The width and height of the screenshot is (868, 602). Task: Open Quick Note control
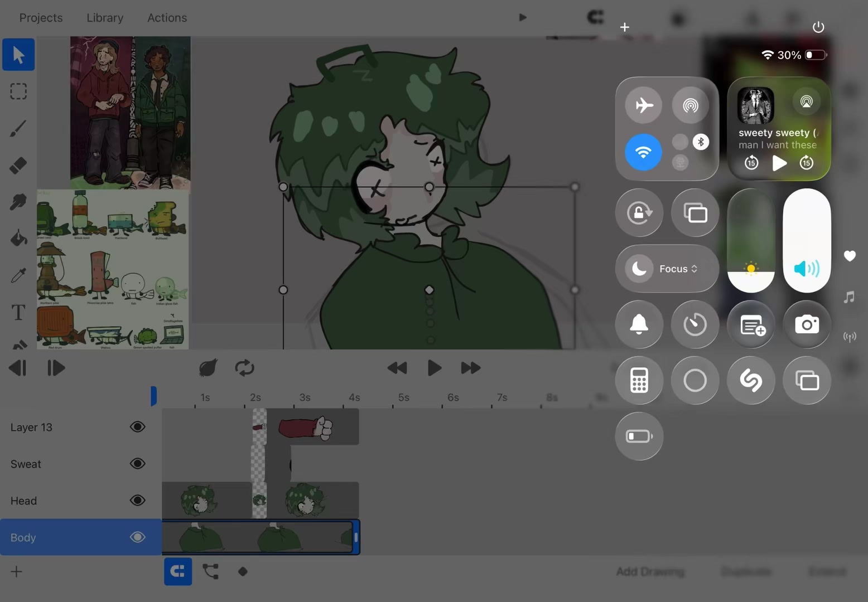(x=751, y=324)
